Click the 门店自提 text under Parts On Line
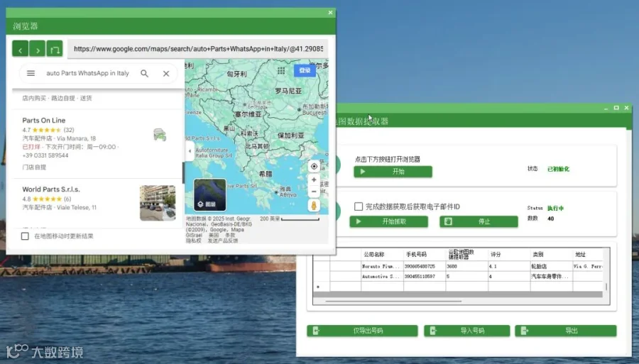Screen dimensions: 639x364 pos(34,167)
